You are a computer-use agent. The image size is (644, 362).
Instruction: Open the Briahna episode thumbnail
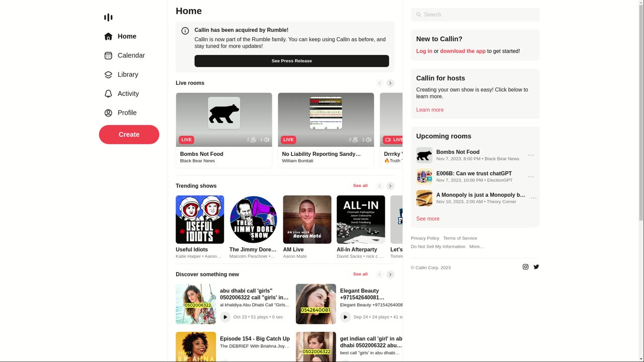196,347
